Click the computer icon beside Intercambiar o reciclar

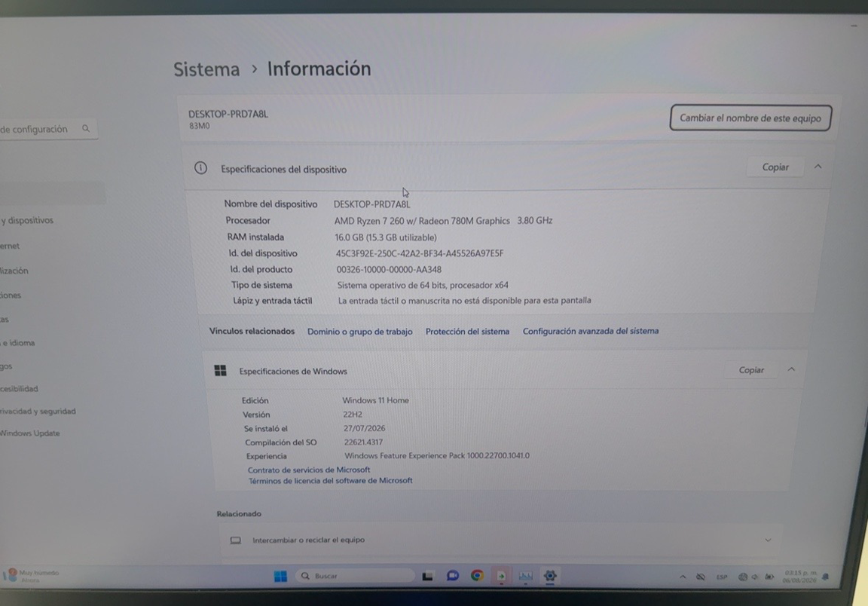click(x=236, y=540)
